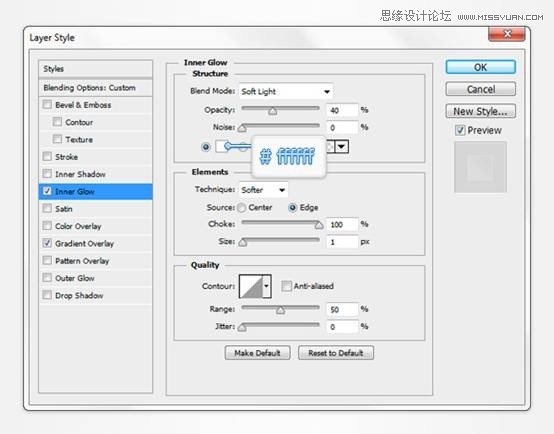Open the Styles panel entry
This screenshot has width=554, height=434.
coord(95,69)
